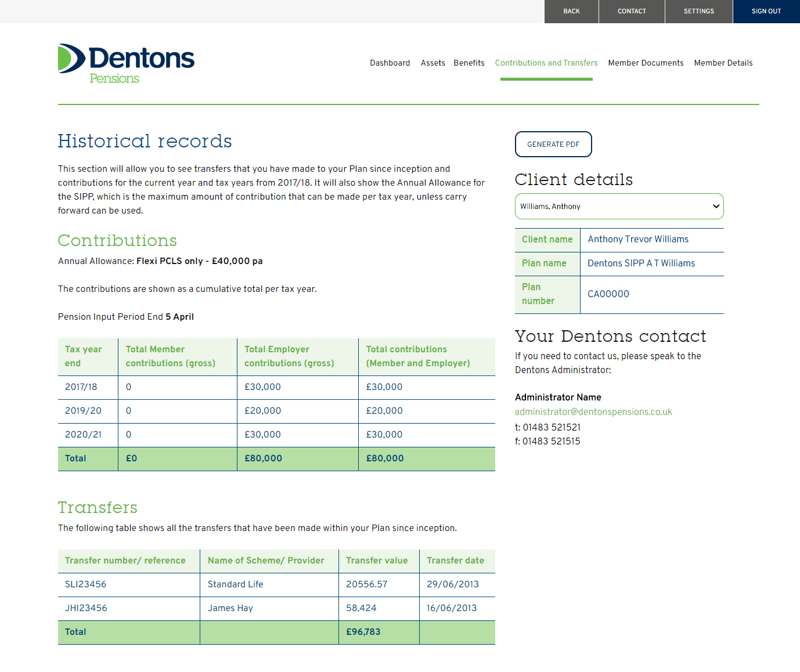The height and width of the screenshot is (672, 800).
Task: Go back using the BACK button
Action: tap(571, 12)
